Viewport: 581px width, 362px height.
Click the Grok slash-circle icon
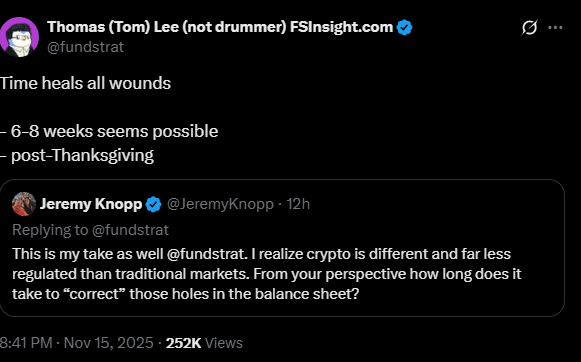click(529, 28)
